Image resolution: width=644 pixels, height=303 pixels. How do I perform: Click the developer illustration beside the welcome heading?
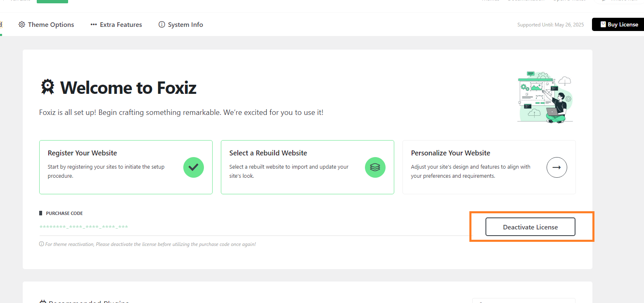click(x=545, y=97)
